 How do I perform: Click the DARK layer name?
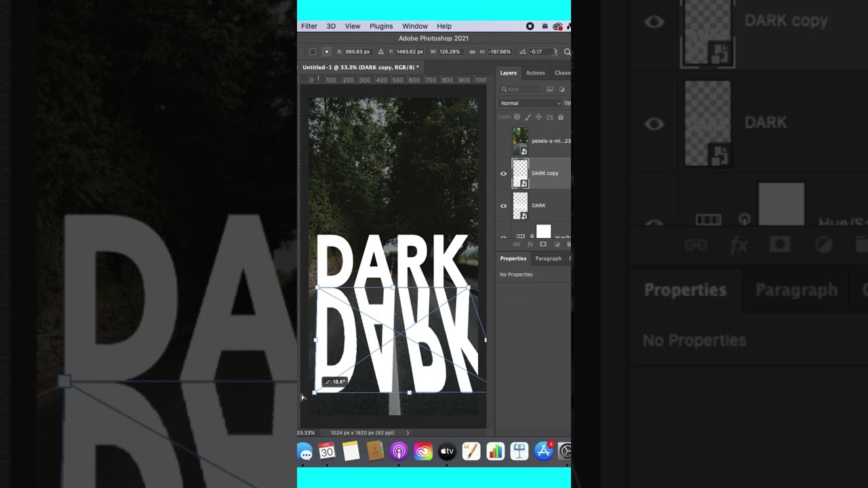[538, 205]
